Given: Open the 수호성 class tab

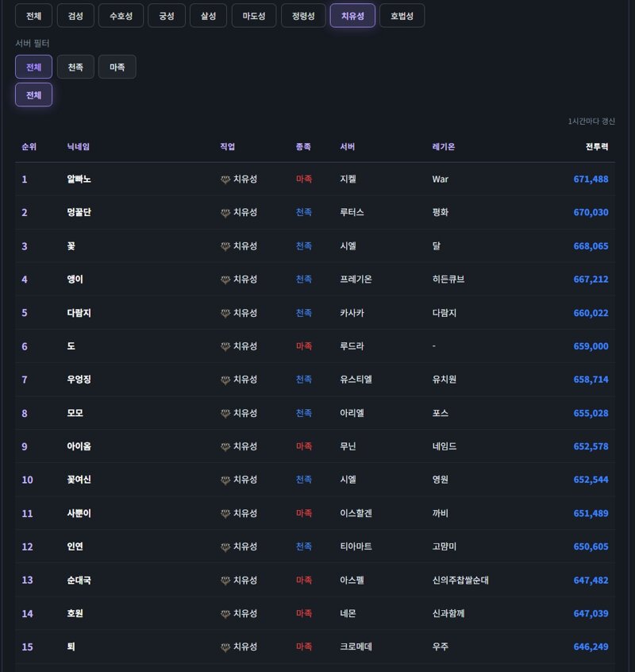Looking at the screenshot, I should tap(121, 16).
